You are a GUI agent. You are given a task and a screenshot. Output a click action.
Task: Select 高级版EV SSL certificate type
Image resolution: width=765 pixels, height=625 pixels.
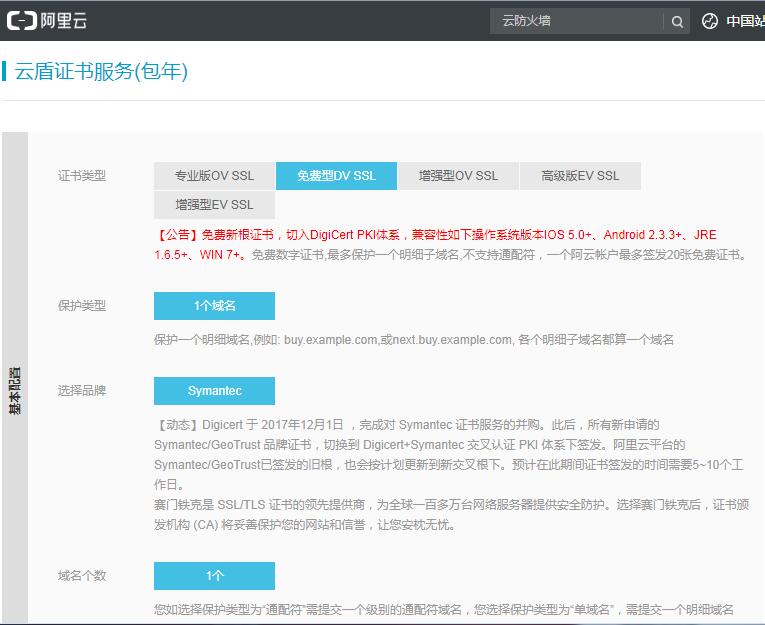580,176
